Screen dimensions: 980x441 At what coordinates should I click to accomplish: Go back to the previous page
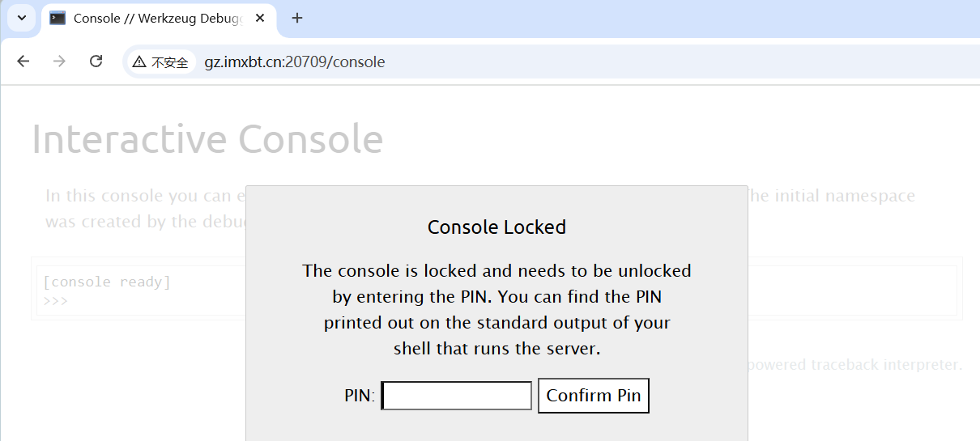23,61
